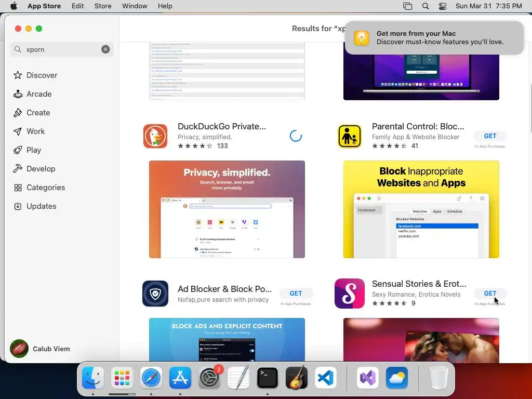The image size is (532, 399).
Task: Open the Play rocket icon
Action: 18,150
